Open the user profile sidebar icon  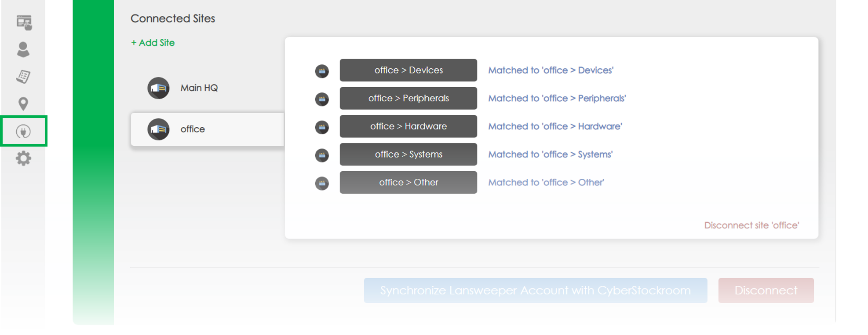tap(23, 49)
